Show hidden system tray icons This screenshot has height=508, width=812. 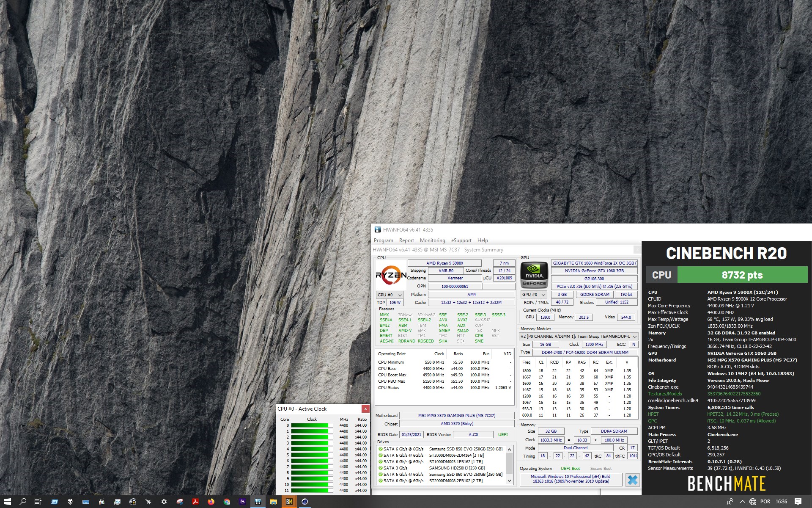click(x=742, y=502)
